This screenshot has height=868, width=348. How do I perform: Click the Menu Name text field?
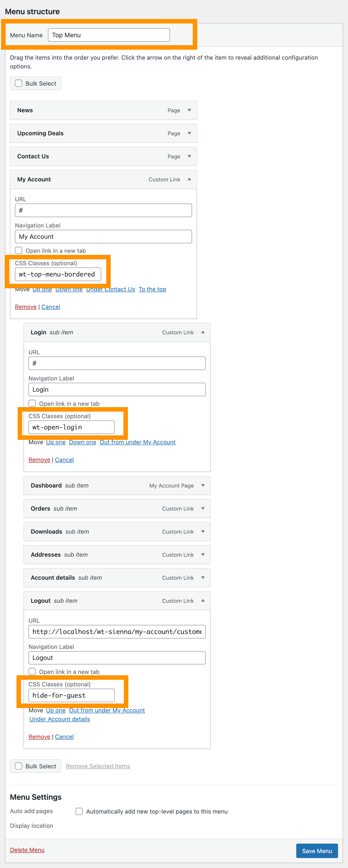(109, 35)
